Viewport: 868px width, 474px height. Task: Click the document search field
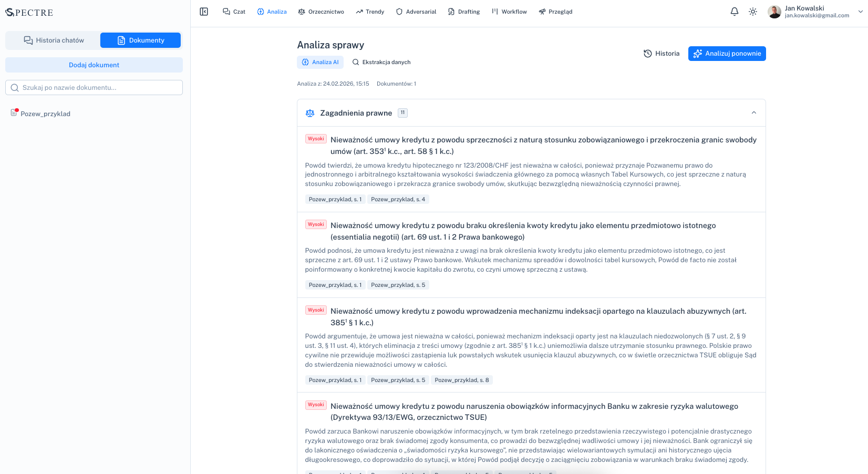coord(94,87)
